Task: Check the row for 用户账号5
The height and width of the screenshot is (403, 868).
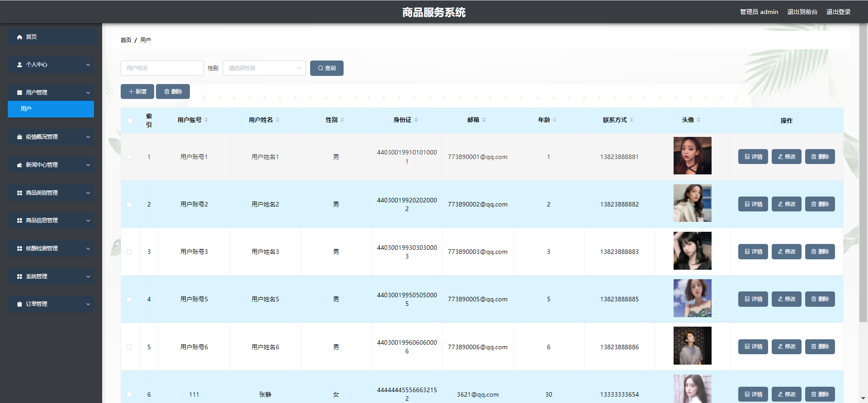Action: [129, 300]
